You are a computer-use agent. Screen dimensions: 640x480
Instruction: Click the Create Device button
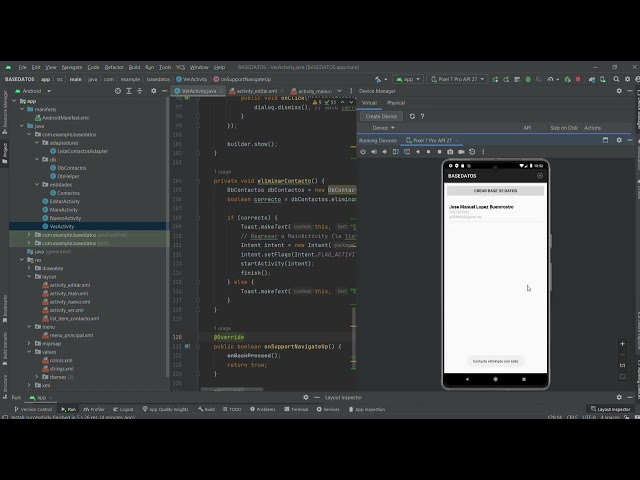381,116
